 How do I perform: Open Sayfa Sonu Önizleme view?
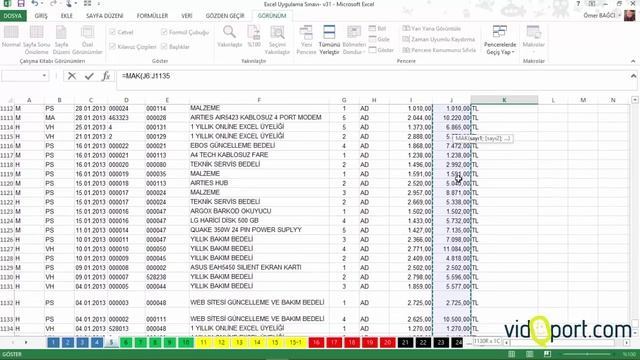(x=36, y=40)
